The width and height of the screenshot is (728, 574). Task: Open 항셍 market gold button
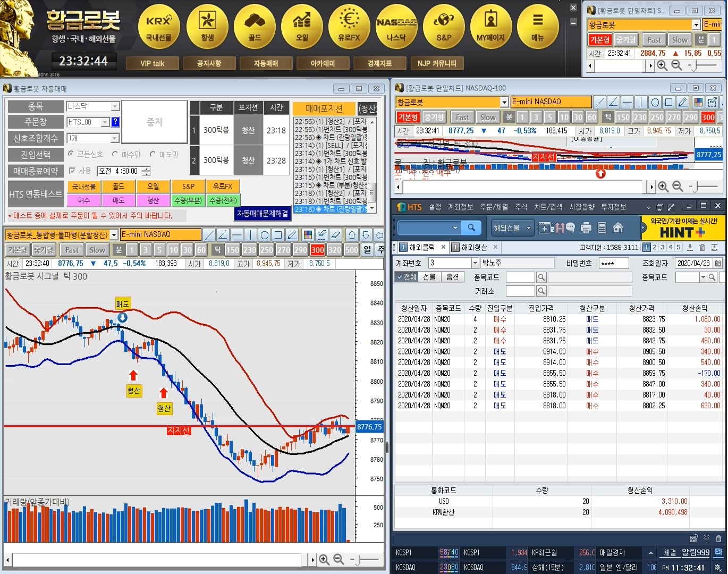207,27
